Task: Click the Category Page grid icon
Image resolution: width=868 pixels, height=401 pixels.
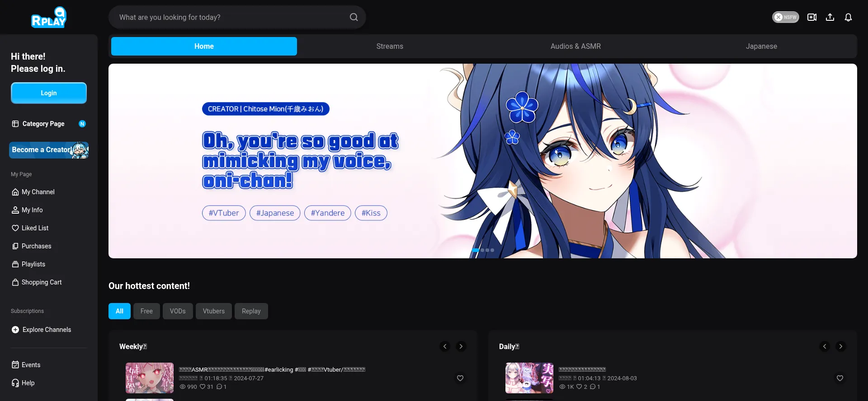Action: [15, 124]
